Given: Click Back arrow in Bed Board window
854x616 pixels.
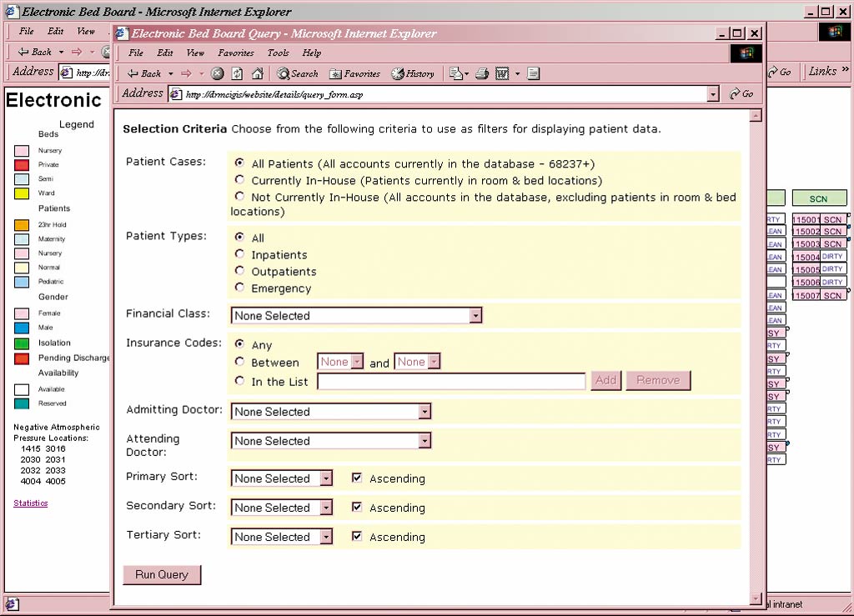Looking at the screenshot, I should [x=35, y=52].
